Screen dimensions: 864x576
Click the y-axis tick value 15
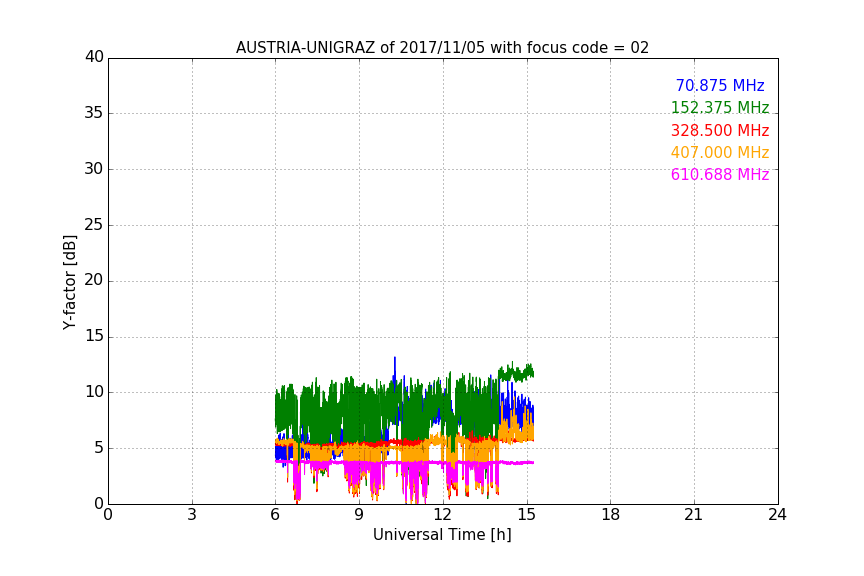click(x=94, y=336)
